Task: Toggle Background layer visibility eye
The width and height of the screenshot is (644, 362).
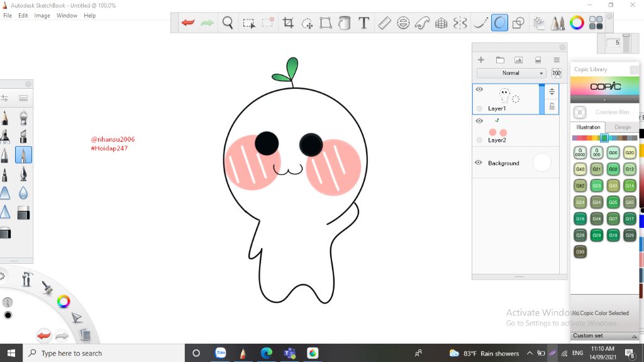Action: [479, 162]
